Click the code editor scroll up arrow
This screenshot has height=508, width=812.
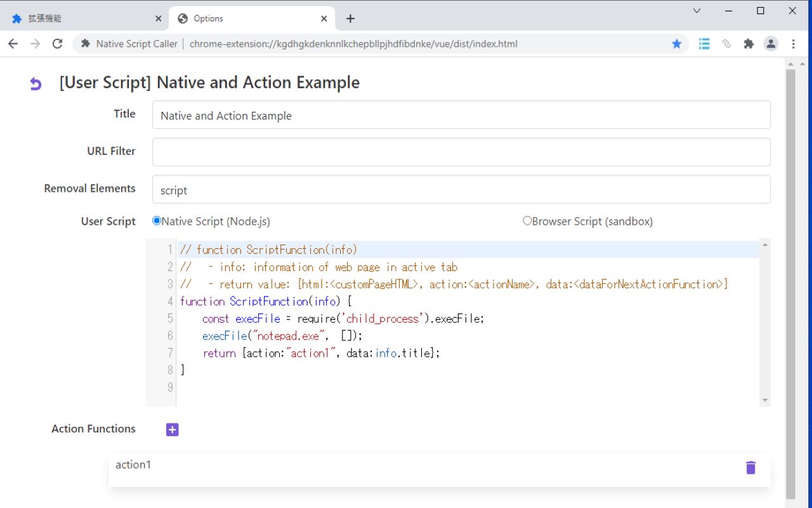click(x=764, y=245)
